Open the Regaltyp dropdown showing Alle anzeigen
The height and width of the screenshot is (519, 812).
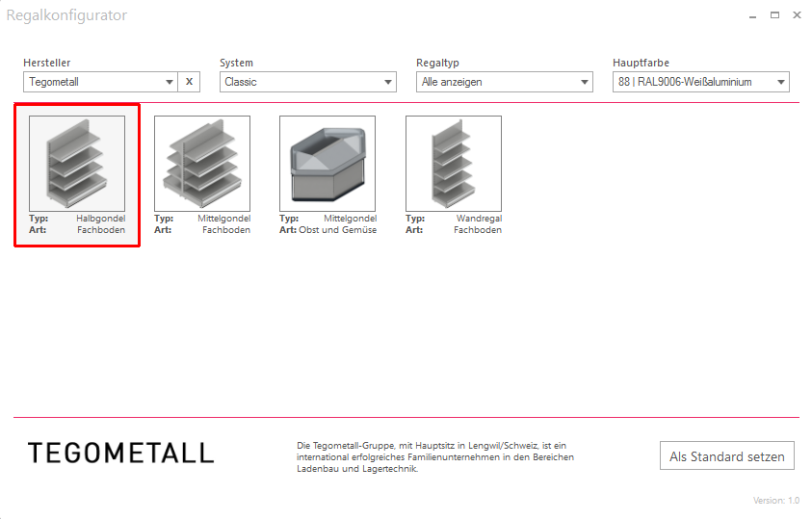point(504,82)
